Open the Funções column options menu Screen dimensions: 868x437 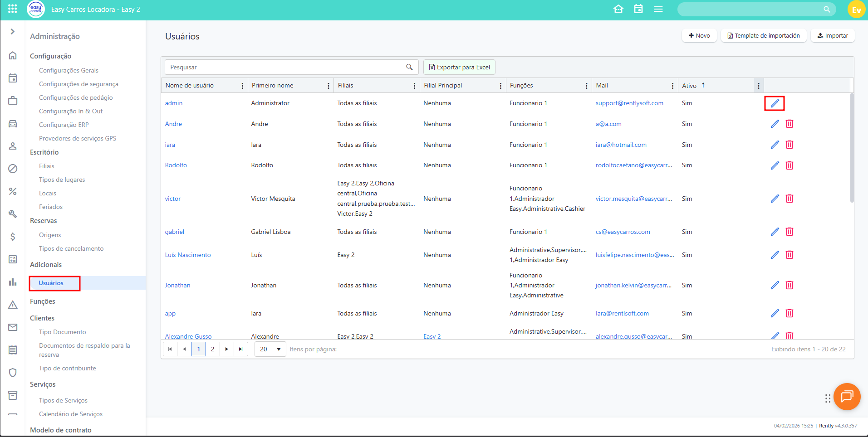(586, 86)
